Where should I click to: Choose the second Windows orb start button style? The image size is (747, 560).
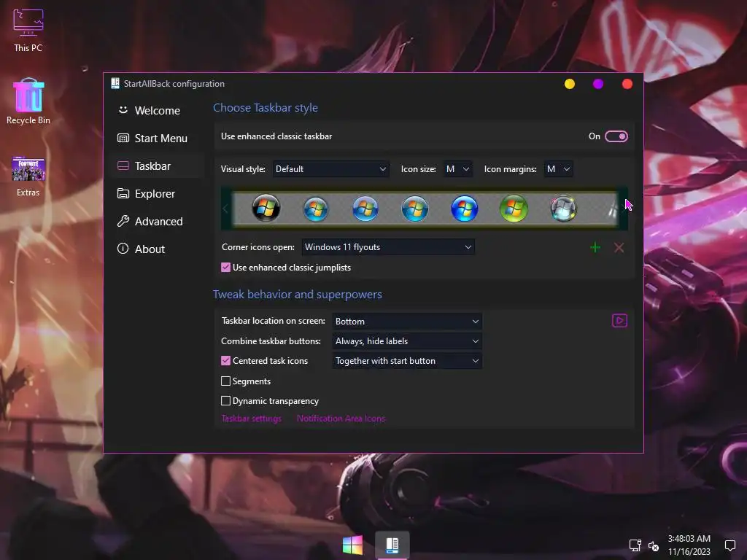[315, 208]
